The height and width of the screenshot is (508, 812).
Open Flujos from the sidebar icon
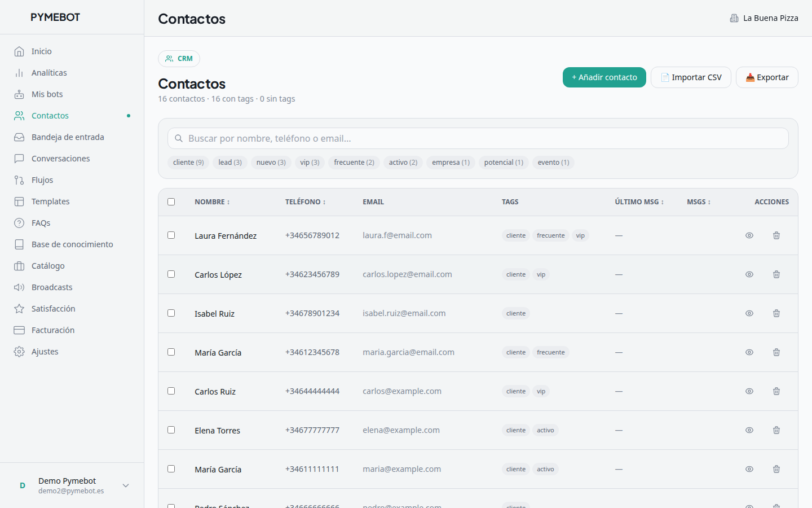click(19, 180)
